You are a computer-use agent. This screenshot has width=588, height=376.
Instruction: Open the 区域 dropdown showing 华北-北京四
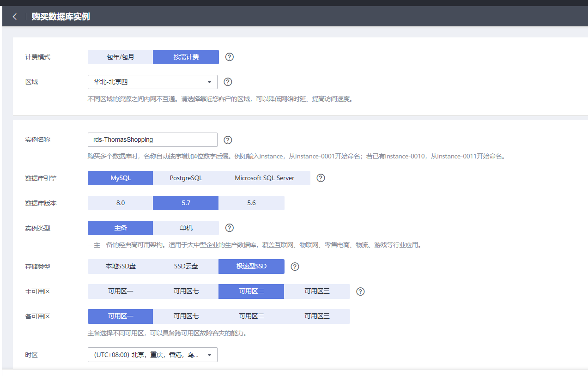point(152,82)
